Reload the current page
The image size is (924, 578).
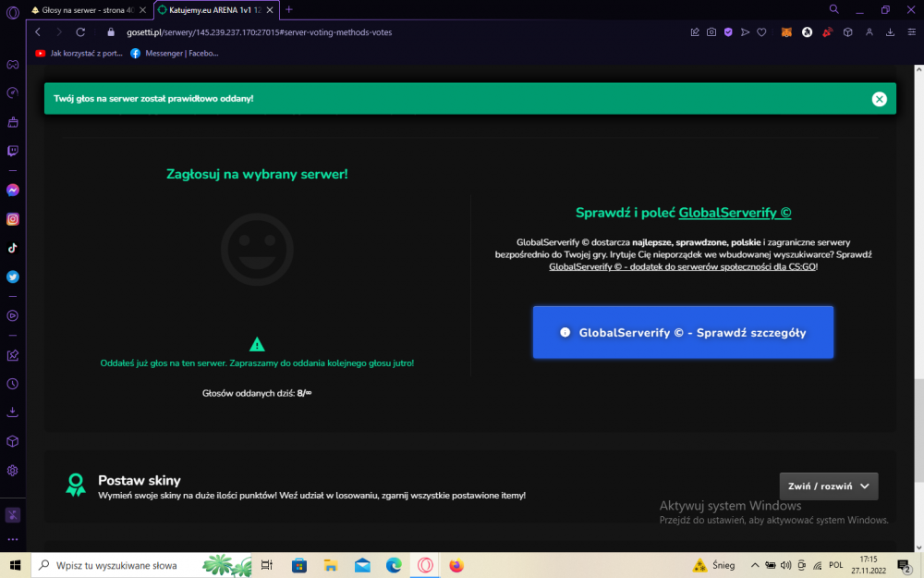pyautogui.click(x=80, y=32)
